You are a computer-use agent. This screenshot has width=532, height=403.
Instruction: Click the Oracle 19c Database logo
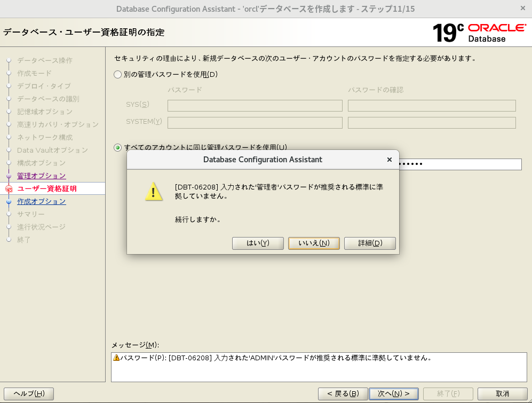click(479, 33)
